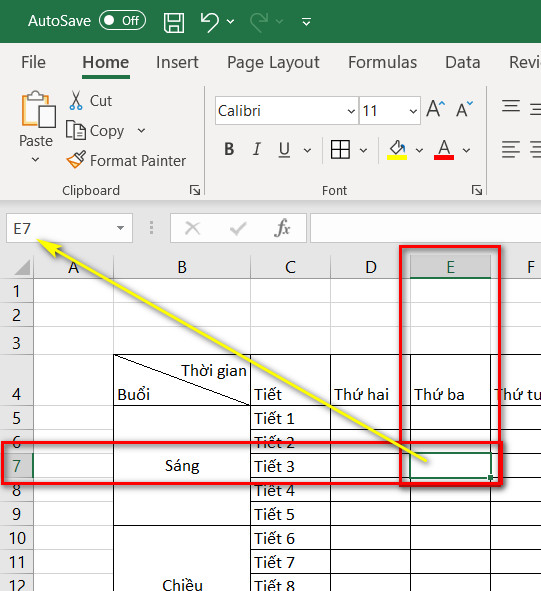
Task: Apply Borders icon
Action: coord(340,149)
